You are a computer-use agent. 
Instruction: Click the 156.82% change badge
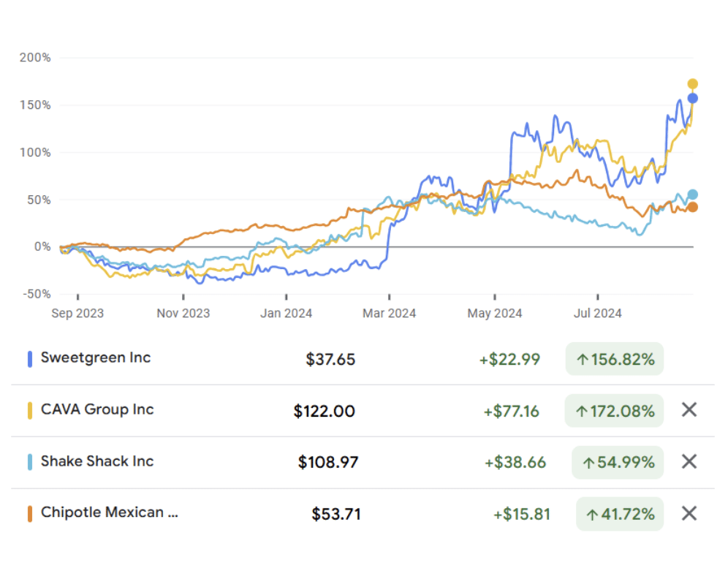614,359
